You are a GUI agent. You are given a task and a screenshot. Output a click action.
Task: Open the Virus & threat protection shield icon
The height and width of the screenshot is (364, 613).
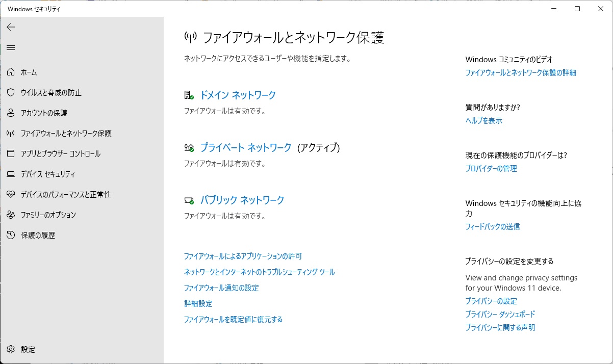click(x=10, y=92)
